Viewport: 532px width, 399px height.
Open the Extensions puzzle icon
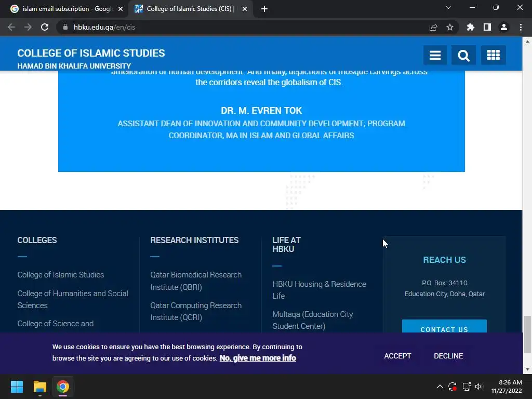tap(471, 27)
